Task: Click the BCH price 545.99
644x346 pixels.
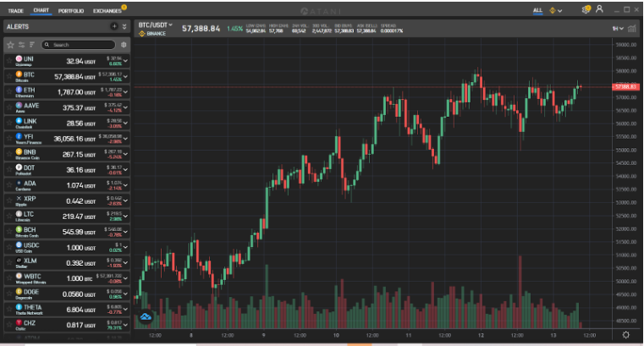Action: (73, 232)
